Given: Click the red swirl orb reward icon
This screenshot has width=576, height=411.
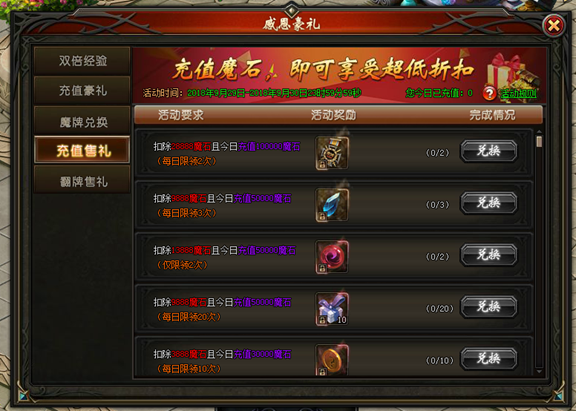Looking at the screenshot, I should click(x=332, y=257).
